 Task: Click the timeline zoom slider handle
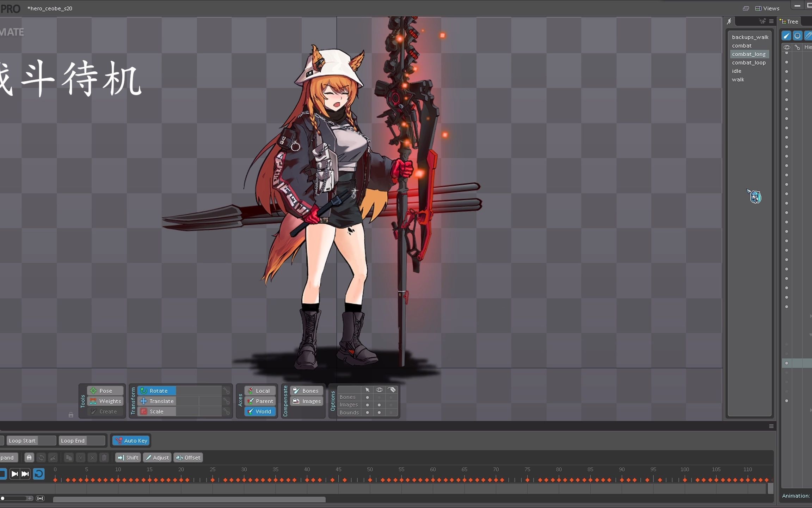(2, 498)
